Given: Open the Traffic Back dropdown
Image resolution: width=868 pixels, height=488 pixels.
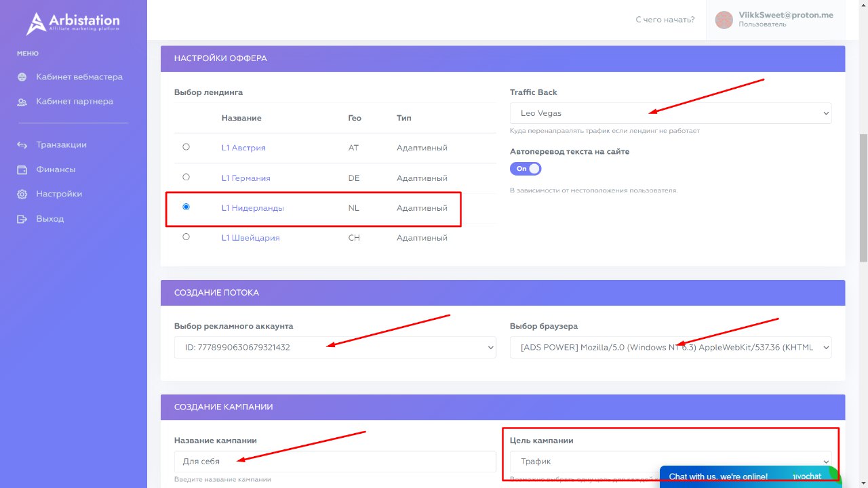Looking at the screenshot, I should click(x=670, y=113).
